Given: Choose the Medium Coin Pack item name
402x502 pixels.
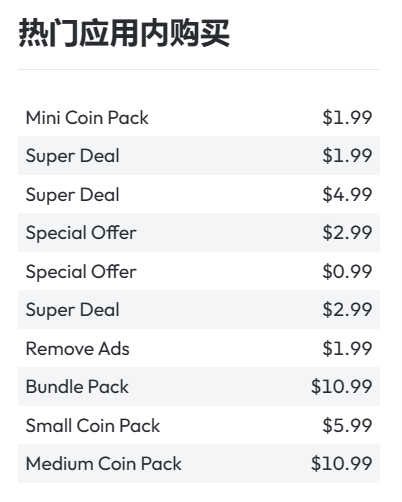Looking at the screenshot, I should pyautogui.click(x=104, y=464).
